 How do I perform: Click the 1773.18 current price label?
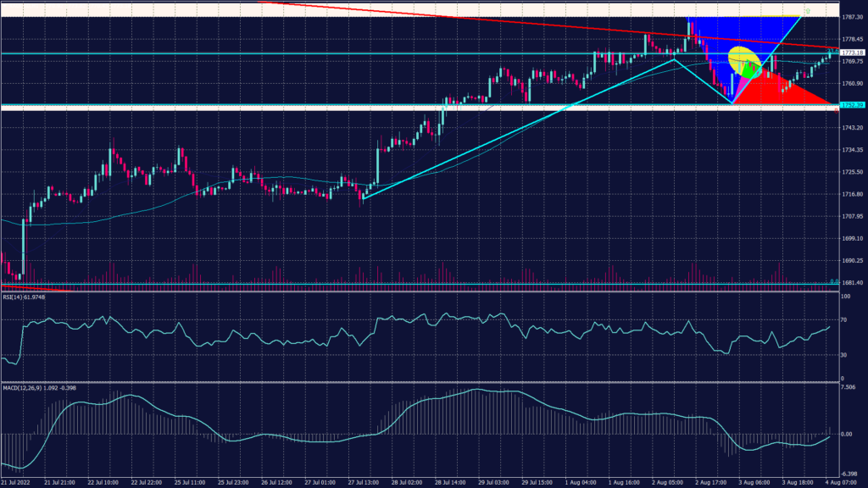(x=850, y=53)
